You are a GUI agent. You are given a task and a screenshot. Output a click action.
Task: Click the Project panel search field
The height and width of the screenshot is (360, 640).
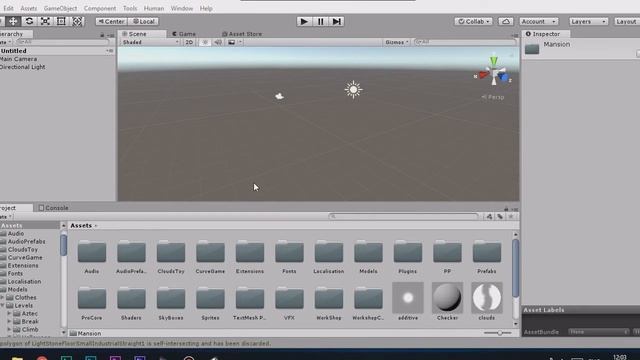(x=403, y=216)
